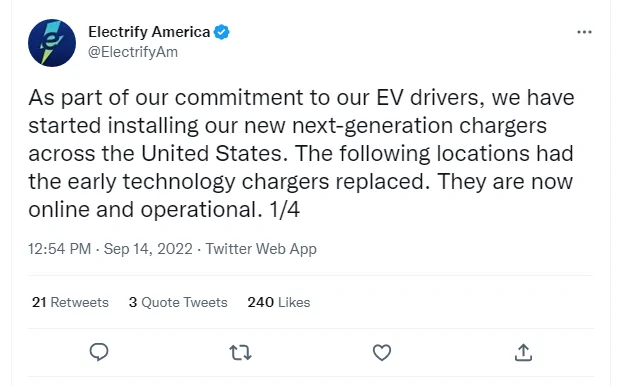Click the 12:54 PM timestamp
The width and height of the screenshot is (623, 386).
pyautogui.click(x=60, y=249)
